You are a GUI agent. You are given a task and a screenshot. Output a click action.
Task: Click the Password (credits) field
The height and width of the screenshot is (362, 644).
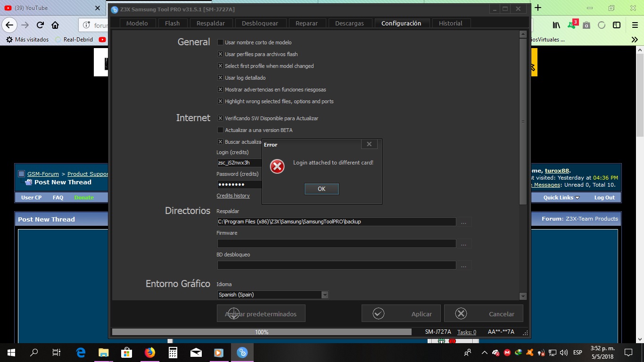point(239,184)
